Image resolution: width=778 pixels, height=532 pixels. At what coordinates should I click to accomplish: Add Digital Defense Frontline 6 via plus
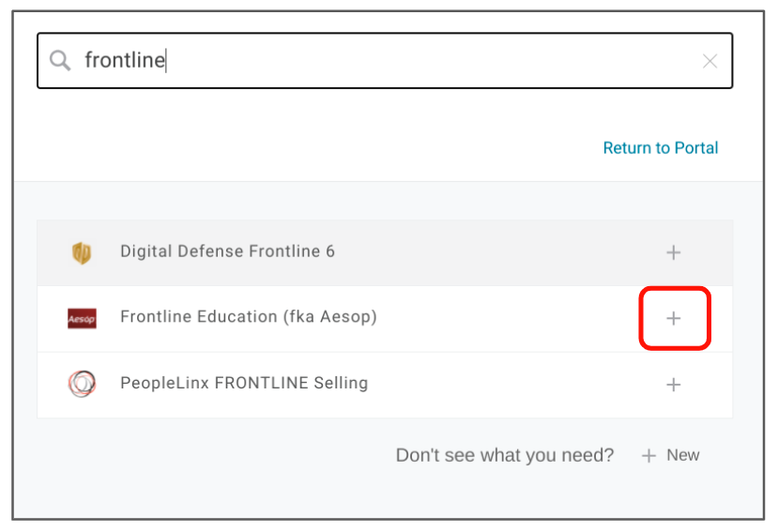[673, 252]
